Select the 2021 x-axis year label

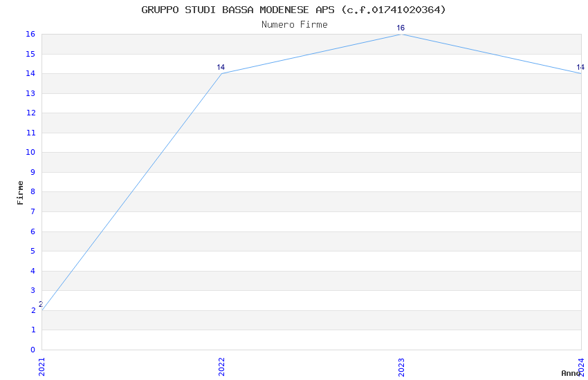click(x=42, y=367)
